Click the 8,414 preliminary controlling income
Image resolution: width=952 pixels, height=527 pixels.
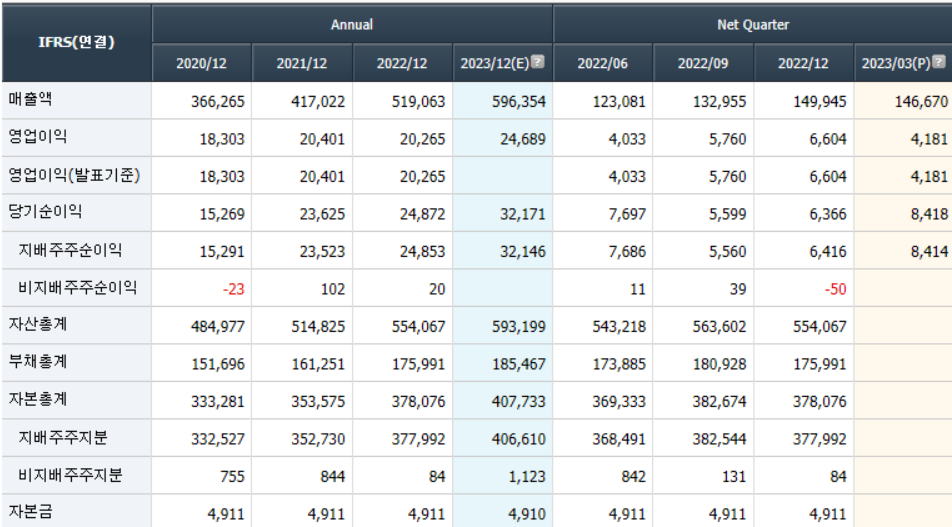pos(929,251)
